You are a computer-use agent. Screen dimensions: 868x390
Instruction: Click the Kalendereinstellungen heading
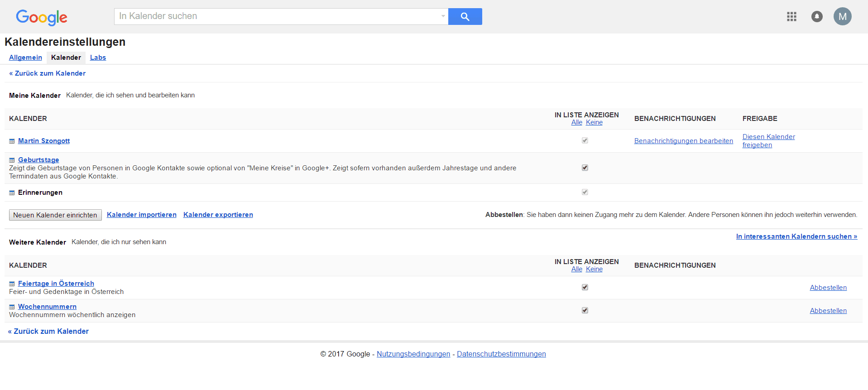[x=65, y=42]
